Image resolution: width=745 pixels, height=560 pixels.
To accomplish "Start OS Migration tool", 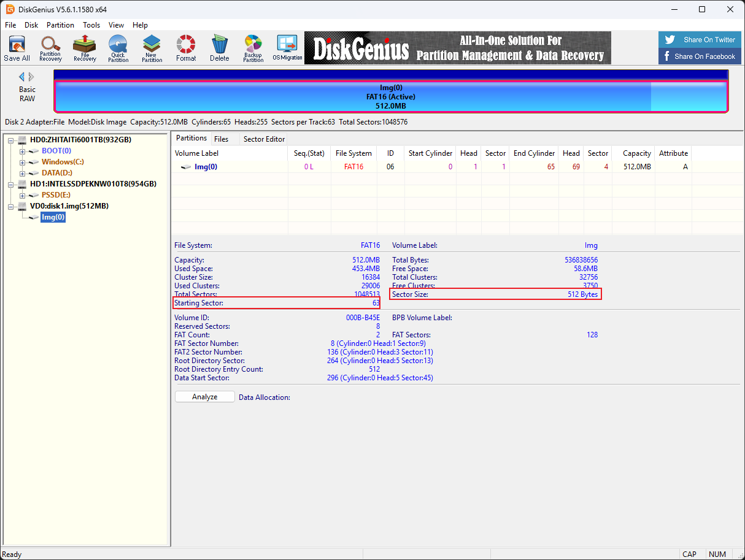I will (287, 48).
